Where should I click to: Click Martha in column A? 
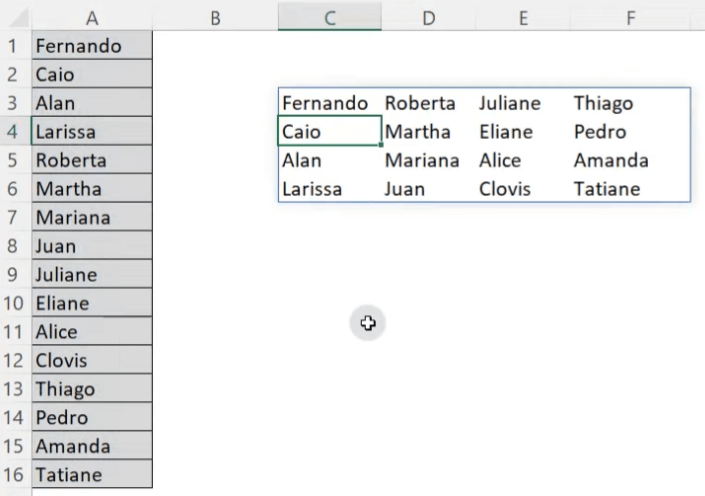pos(92,188)
